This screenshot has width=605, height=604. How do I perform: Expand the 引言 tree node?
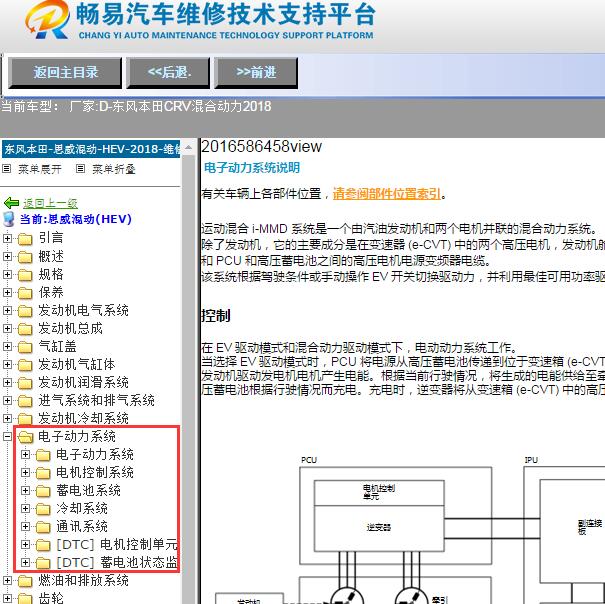[7, 238]
